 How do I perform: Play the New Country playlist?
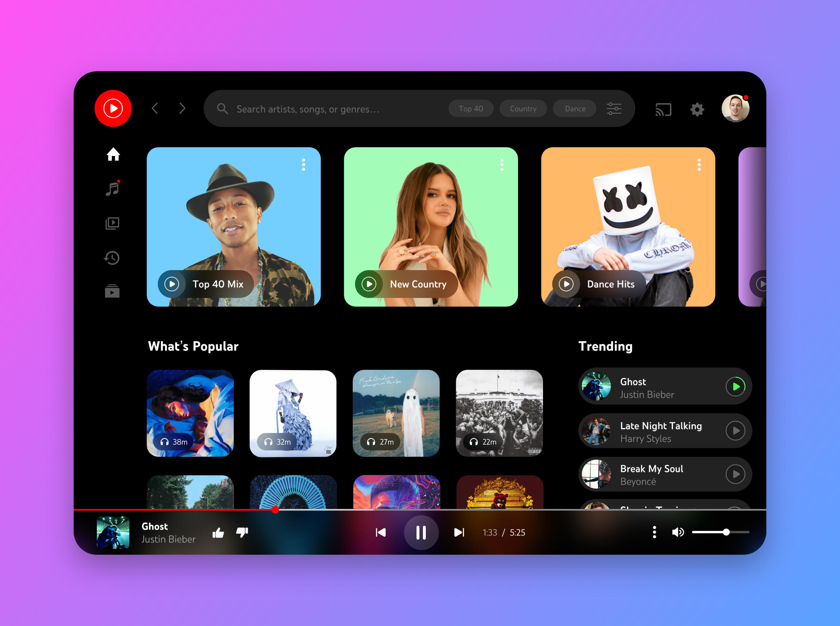tap(369, 284)
